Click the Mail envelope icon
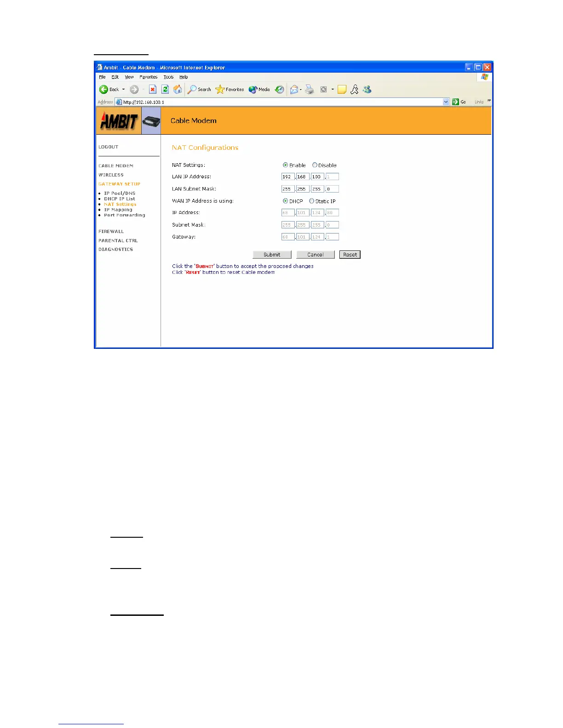The width and height of the screenshot is (563, 728). (294, 89)
